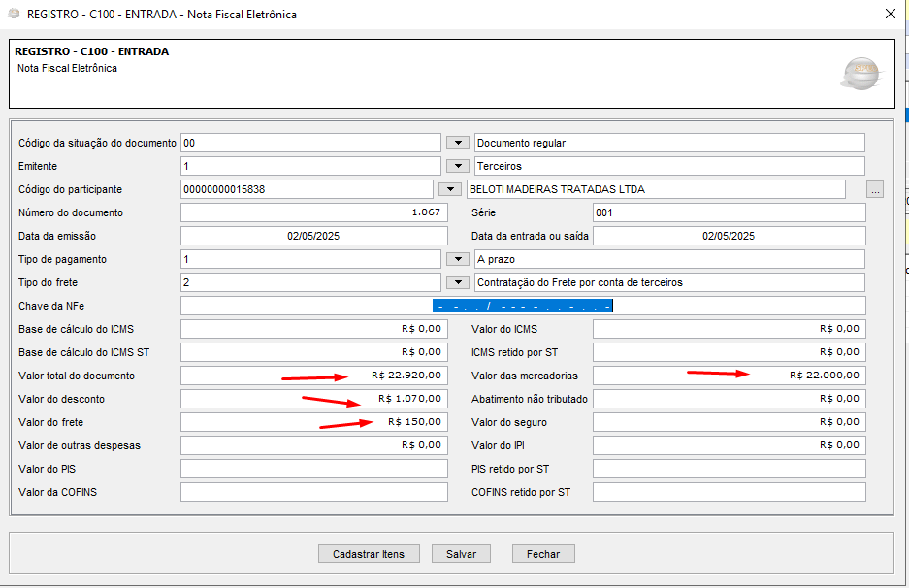Click the Base de cálculo do ICMS field
The width and height of the screenshot is (909, 588).
pos(314,329)
